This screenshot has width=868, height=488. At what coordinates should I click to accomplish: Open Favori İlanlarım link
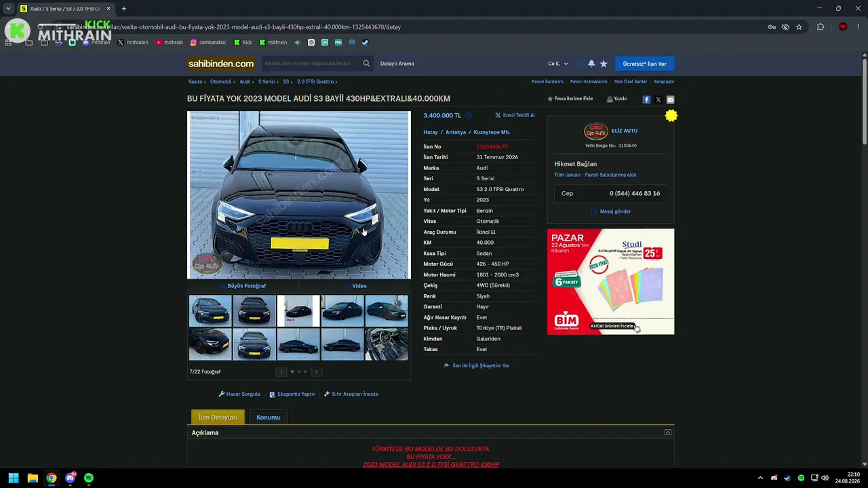click(x=547, y=81)
